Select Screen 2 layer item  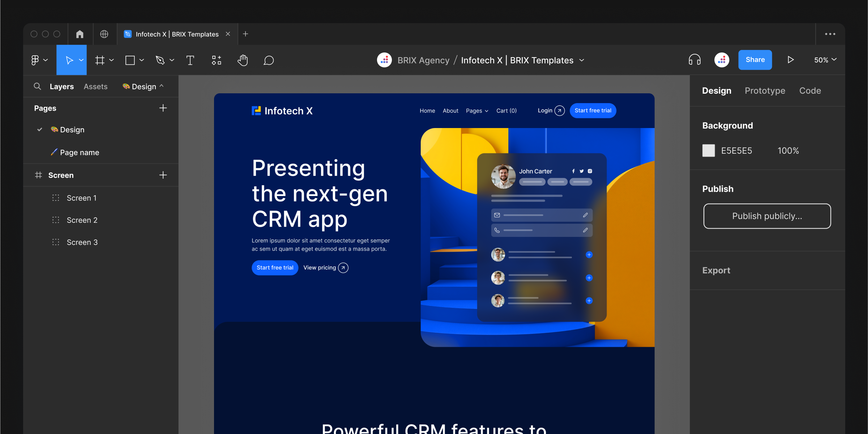point(82,220)
